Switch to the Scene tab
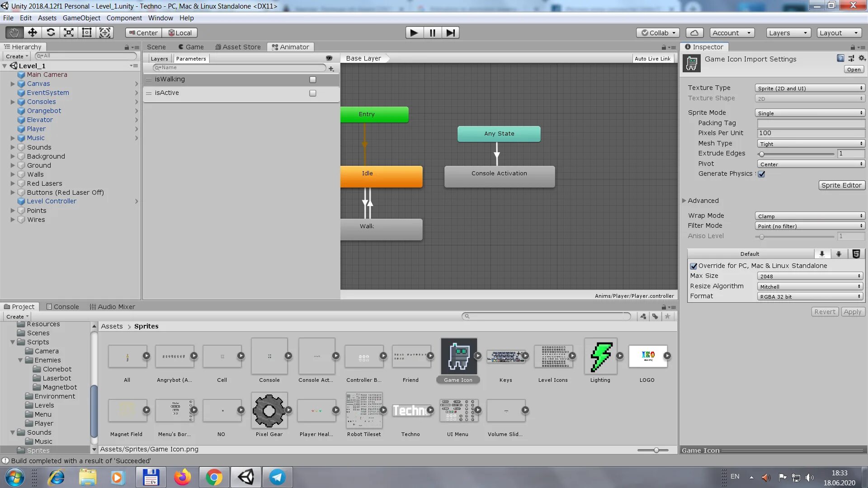The image size is (868, 488). point(156,47)
